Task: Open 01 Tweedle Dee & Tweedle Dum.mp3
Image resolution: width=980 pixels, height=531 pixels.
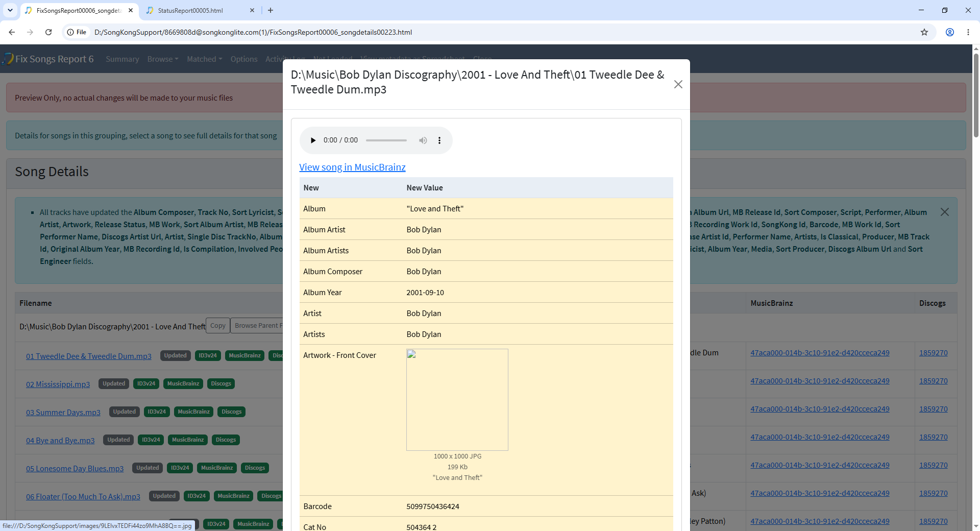Action: pyautogui.click(x=89, y=356)
